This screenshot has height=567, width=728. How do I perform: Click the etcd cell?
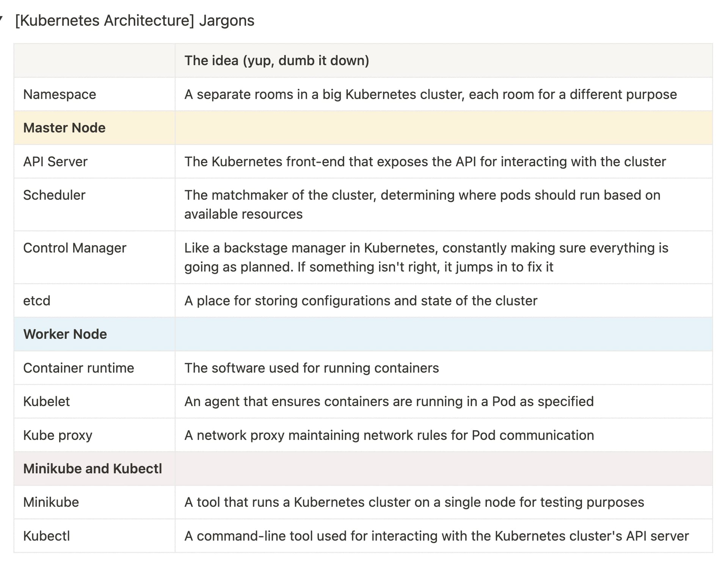point(37,301)
